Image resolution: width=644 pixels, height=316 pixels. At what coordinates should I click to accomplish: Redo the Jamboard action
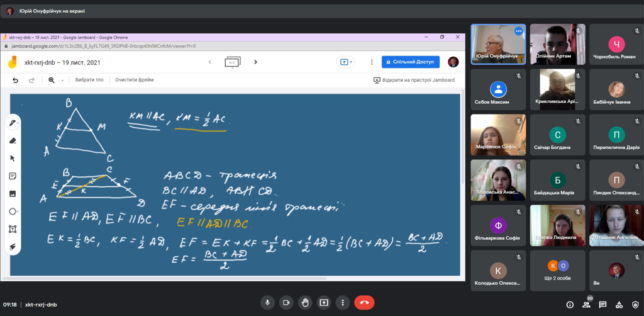coord(31,80)
